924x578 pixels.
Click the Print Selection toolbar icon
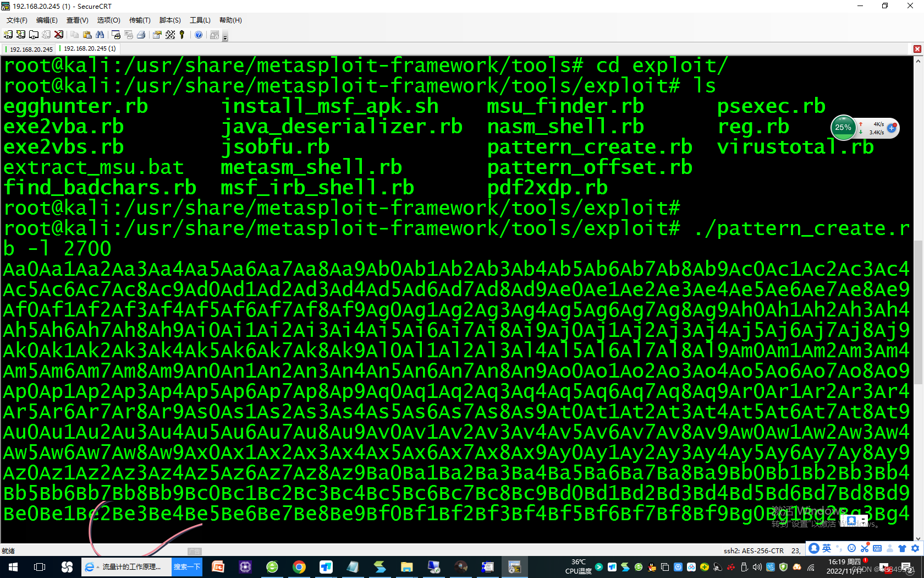129,35
